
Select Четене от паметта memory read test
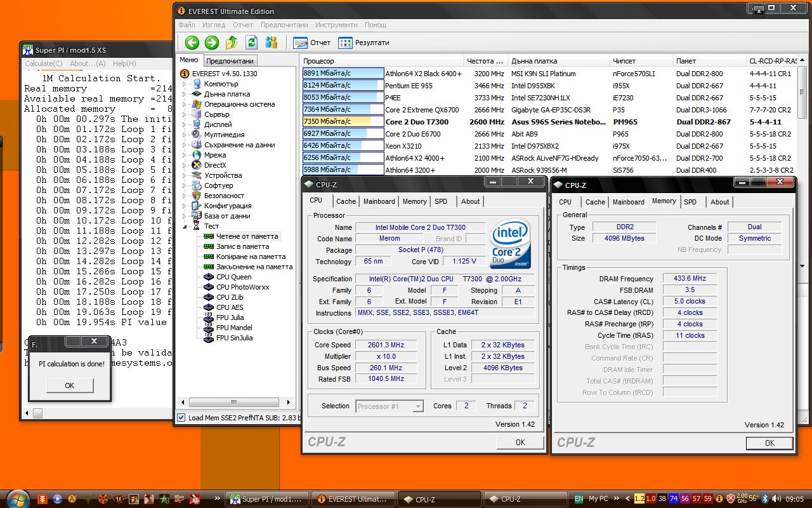pos(247,236)
